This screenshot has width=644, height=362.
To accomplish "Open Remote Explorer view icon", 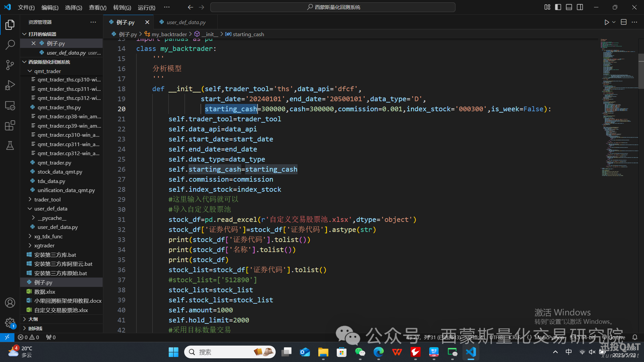I will (10, 106).
